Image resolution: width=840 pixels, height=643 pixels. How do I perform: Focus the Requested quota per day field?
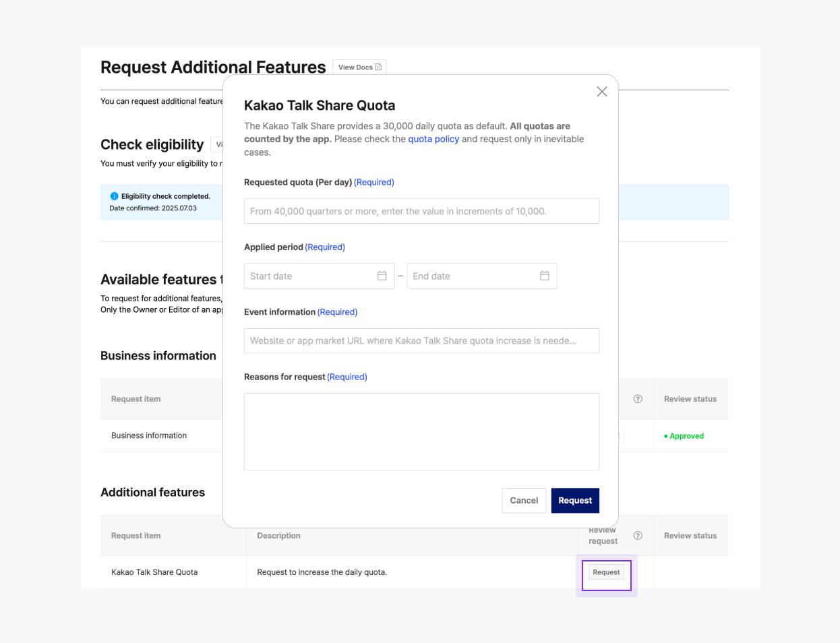point(421,211)
